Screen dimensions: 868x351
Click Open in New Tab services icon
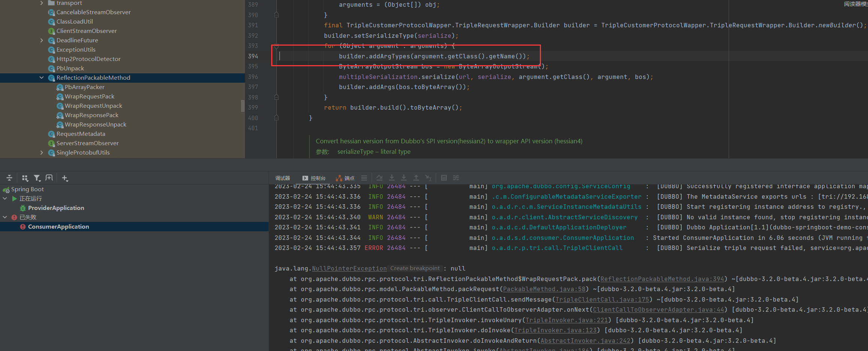[x=49, y=178]
